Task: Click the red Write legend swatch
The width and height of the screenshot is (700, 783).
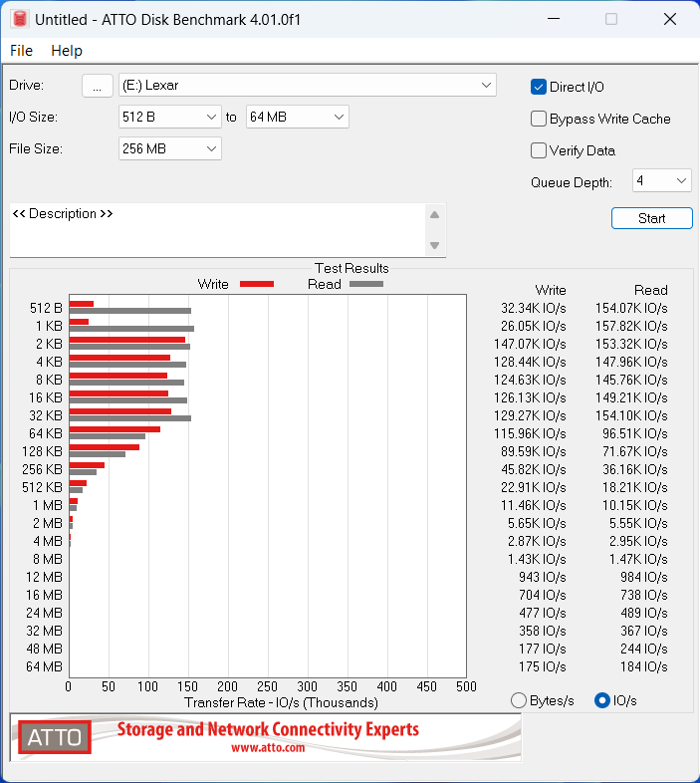Action: tap(257, 284)
